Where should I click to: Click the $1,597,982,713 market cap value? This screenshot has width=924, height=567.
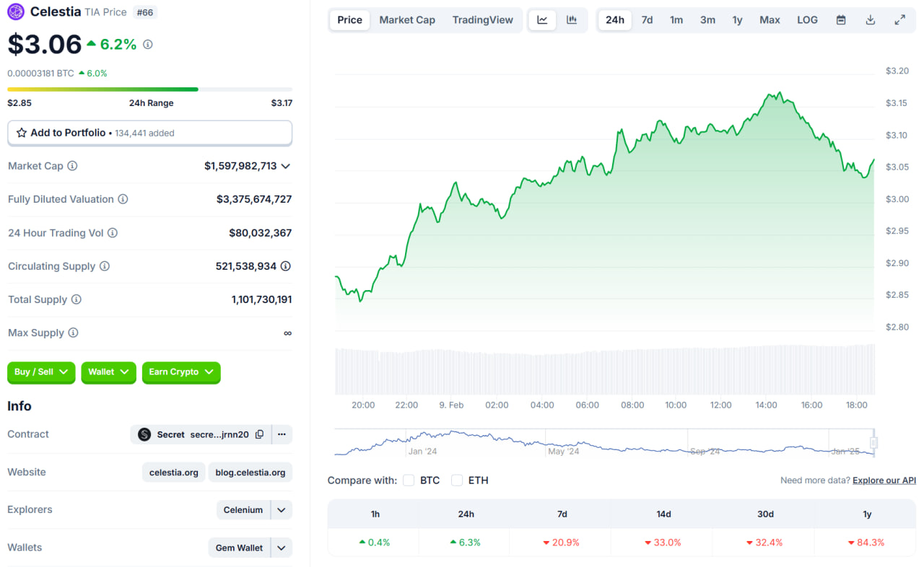pyautogui.click(x=240, y=166)
